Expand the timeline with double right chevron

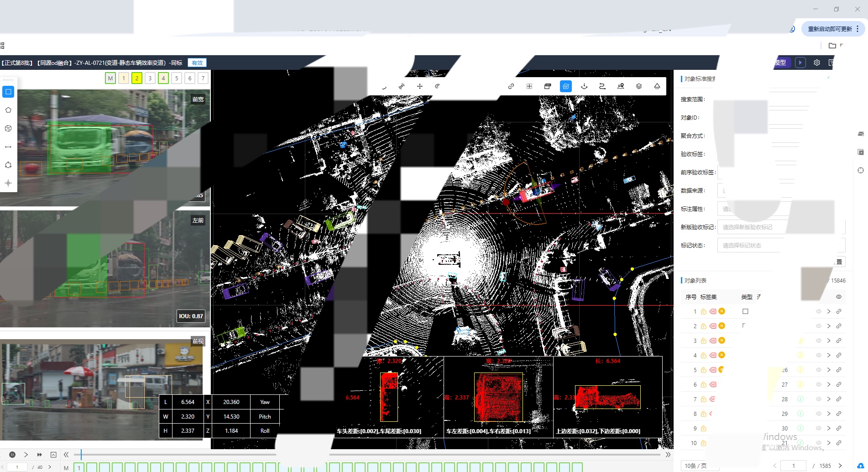click(668, 455)
